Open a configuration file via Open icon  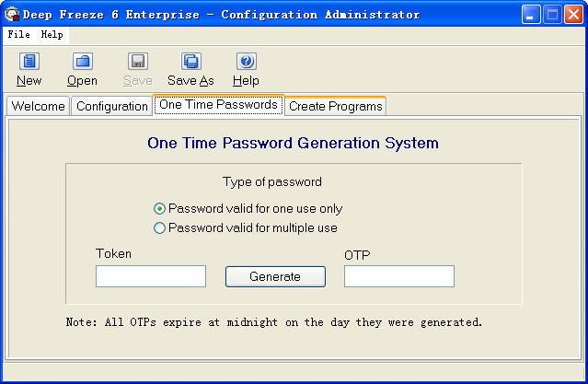83,63
